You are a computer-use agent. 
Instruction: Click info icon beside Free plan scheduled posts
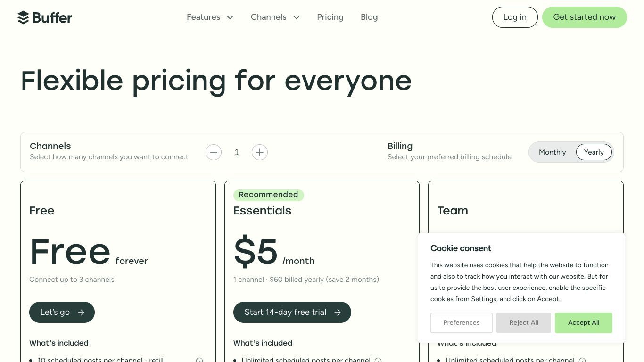(199, 360)
